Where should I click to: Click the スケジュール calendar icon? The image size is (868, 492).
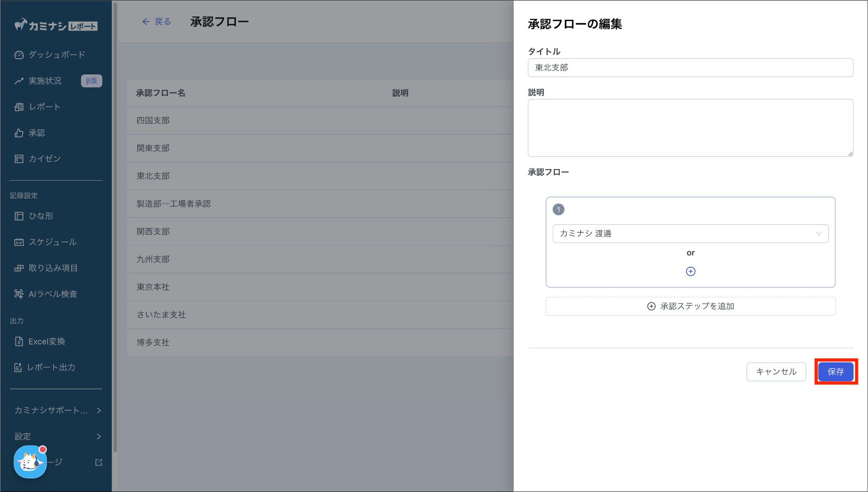pyautogui.click(x=19, y=242)
